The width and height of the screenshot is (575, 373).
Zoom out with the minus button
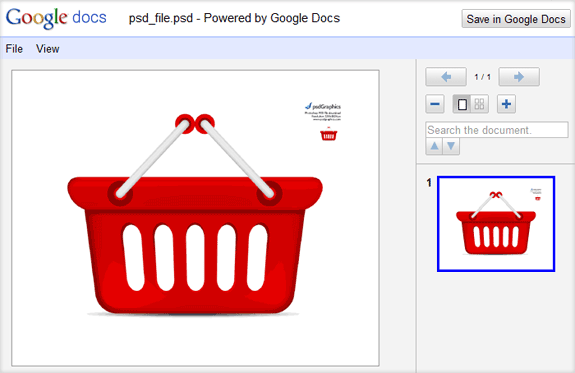(x=435, y=104)
